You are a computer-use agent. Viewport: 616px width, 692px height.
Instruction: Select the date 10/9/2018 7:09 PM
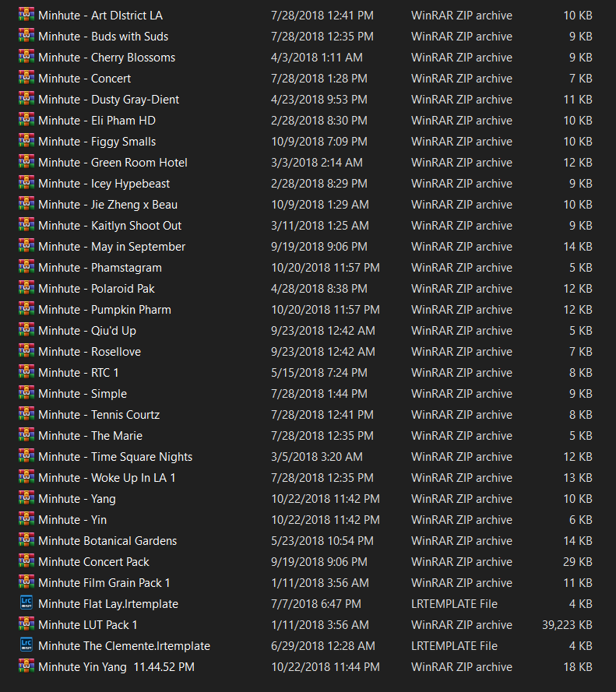[319, 142]
